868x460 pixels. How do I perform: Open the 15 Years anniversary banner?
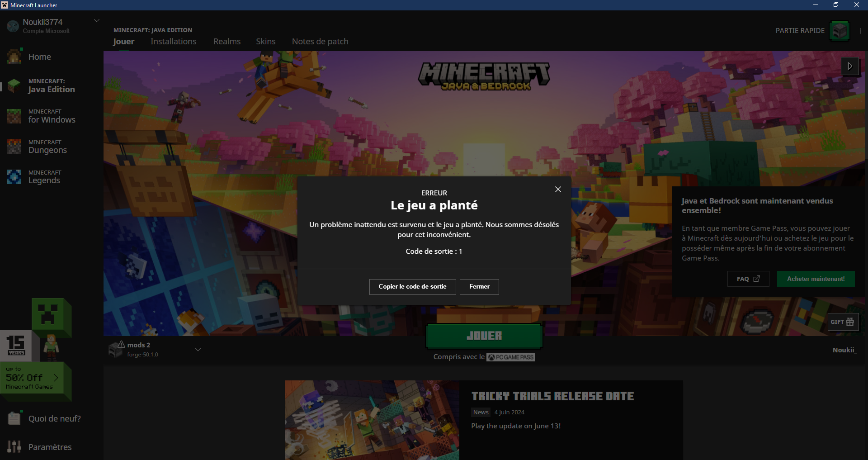click(16, 346)
